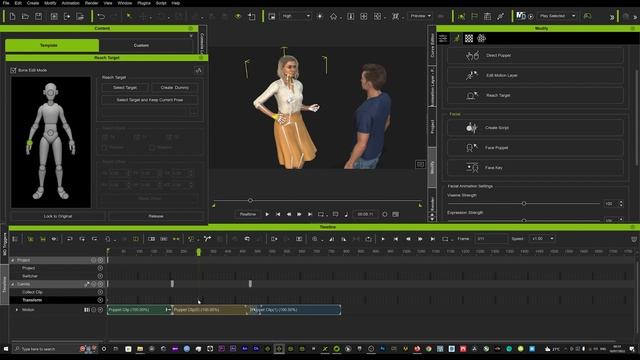Jump to next frame in viewport controls
Image resolution: width=640 pixels, height=360 pixels.
299,214
